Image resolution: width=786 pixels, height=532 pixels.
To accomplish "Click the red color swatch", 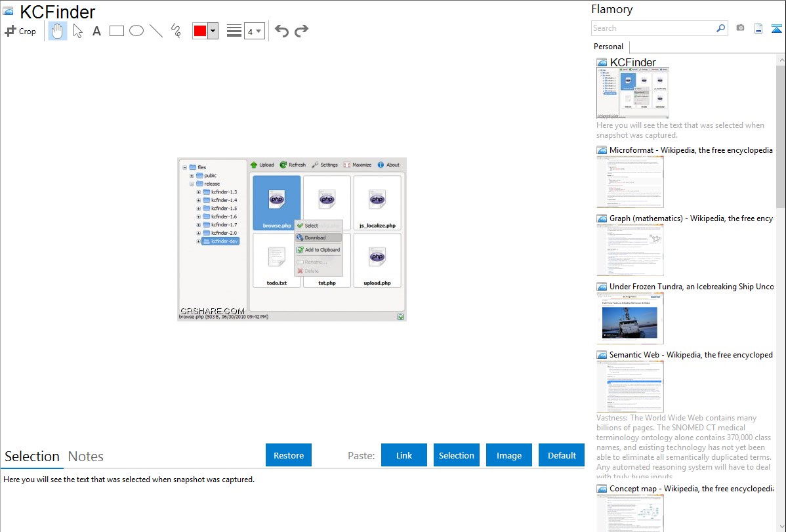I will point(200,31).
